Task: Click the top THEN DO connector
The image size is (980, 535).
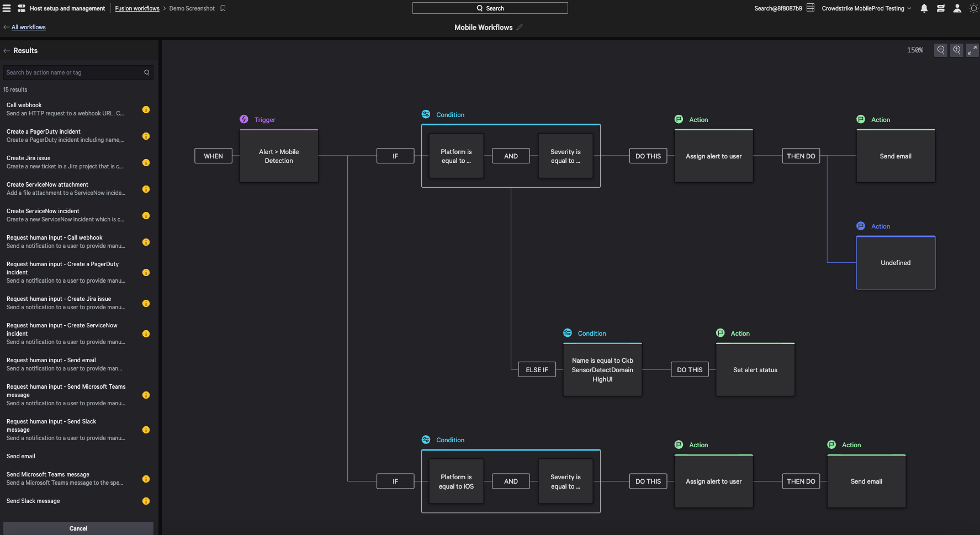Action: [801, 156]
